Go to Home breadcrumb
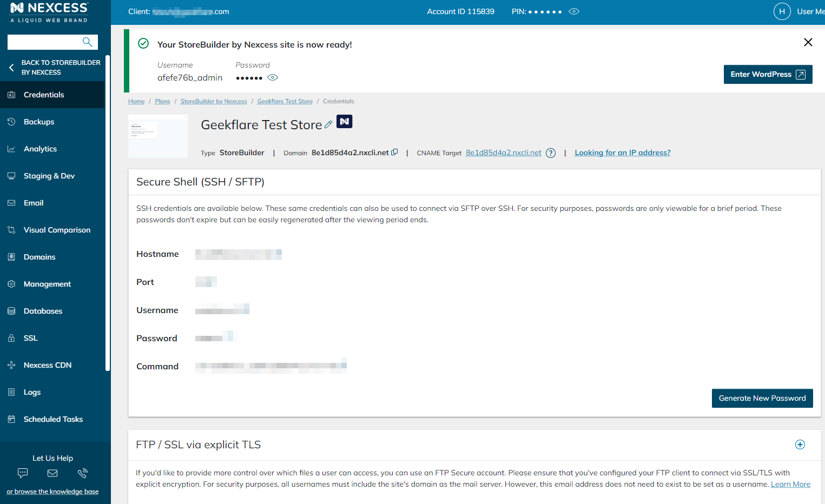 point(136,101)
